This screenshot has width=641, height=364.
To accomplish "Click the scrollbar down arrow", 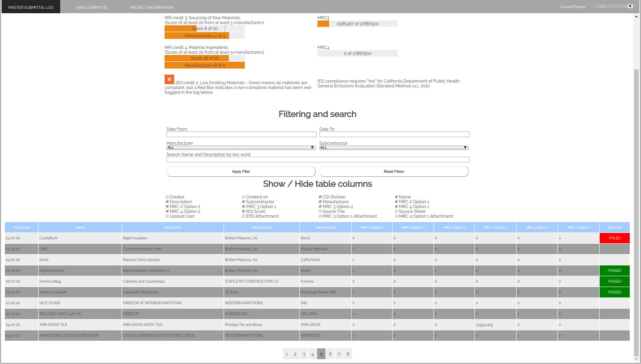I will 636,360.
